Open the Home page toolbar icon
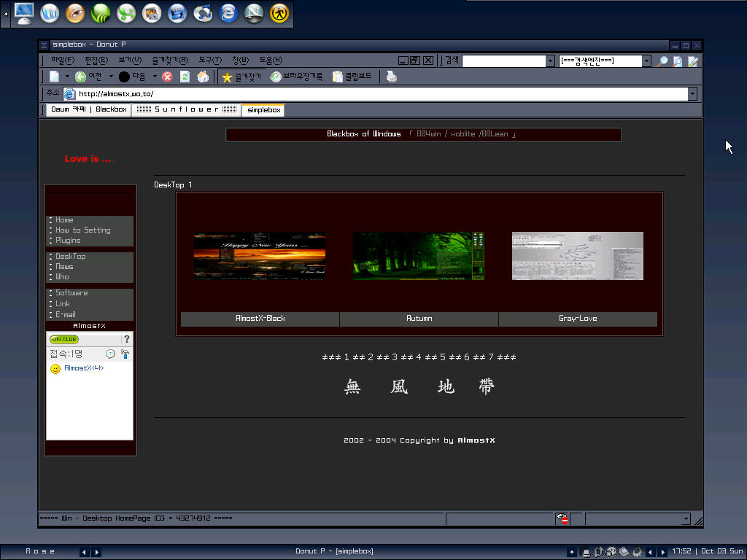The image size is (747, 560). point(203,77)
